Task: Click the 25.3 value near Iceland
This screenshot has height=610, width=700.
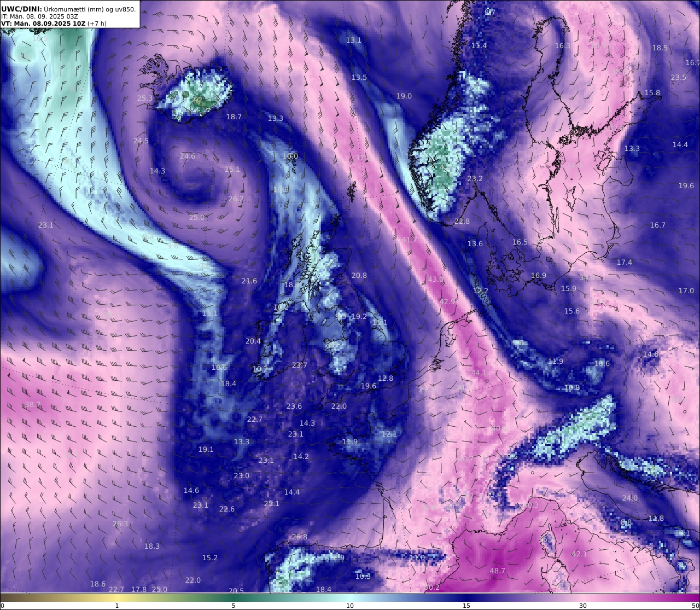Action: point(145,98)
